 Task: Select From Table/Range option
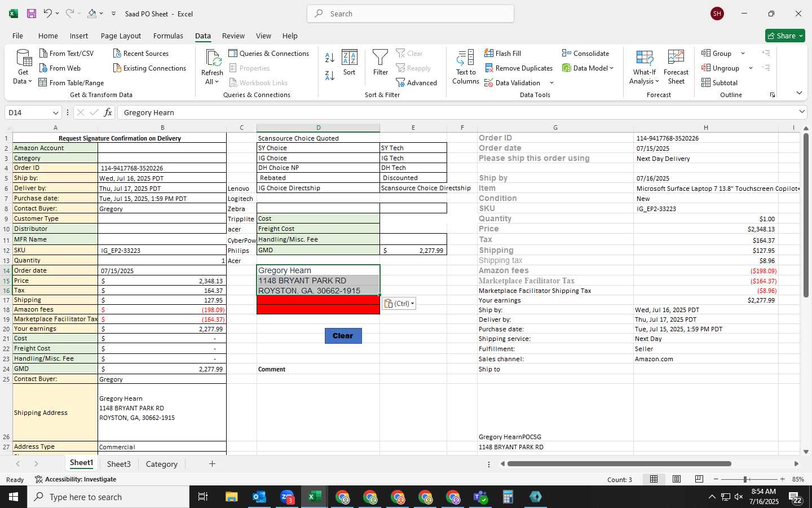coord(71,82)
